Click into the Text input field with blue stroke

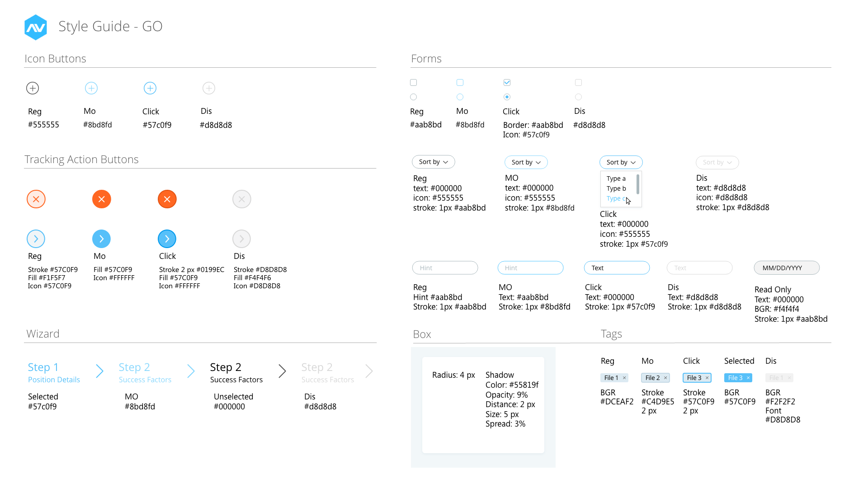point(617,268)
